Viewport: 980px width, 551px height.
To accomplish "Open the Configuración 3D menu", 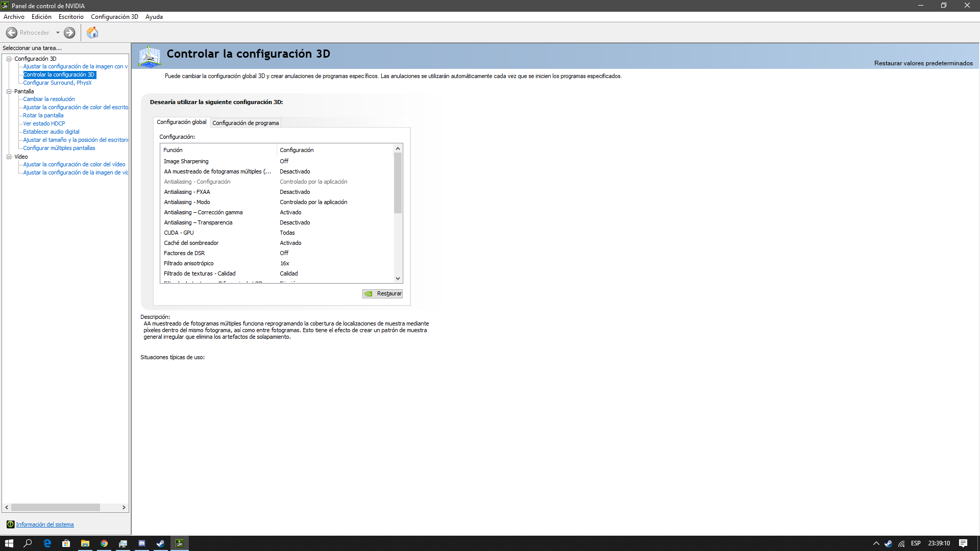I will (x=114, y=17).
